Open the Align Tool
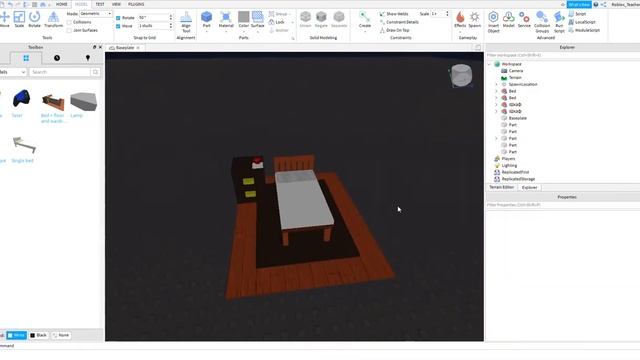Image resolution: width=640 pixels, height=360 pixels. [186, 22]
